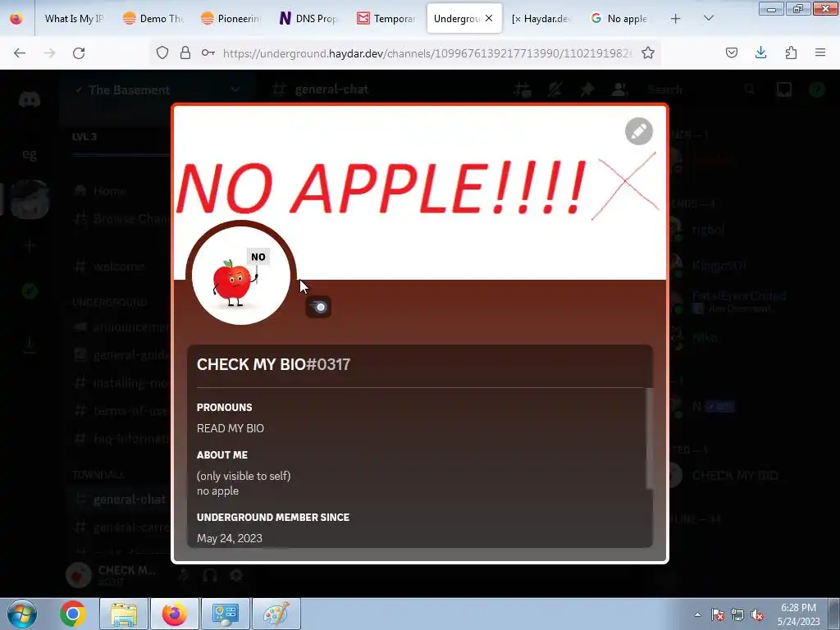Open a new browser tab
This screenshot has height=630, width=840.
676,19
